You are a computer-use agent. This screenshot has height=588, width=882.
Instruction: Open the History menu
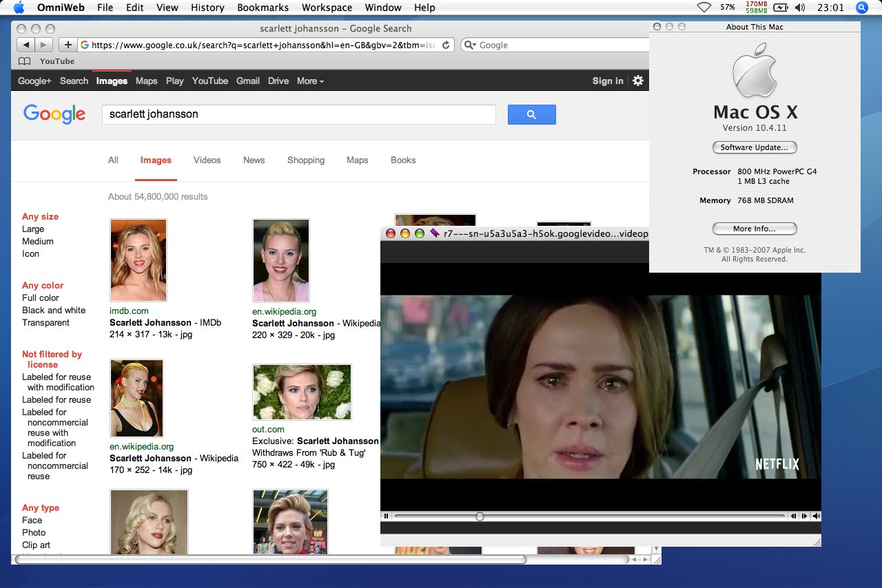click(207, 8)
